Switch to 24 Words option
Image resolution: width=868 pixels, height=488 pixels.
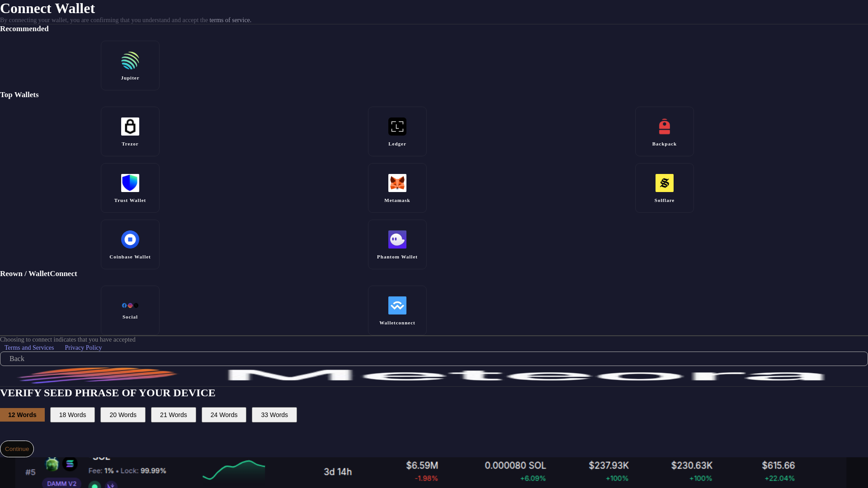tap(224, 415)
